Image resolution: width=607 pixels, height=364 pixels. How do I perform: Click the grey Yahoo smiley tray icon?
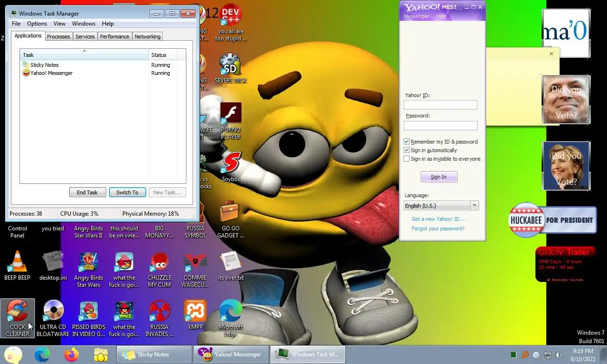536,355
